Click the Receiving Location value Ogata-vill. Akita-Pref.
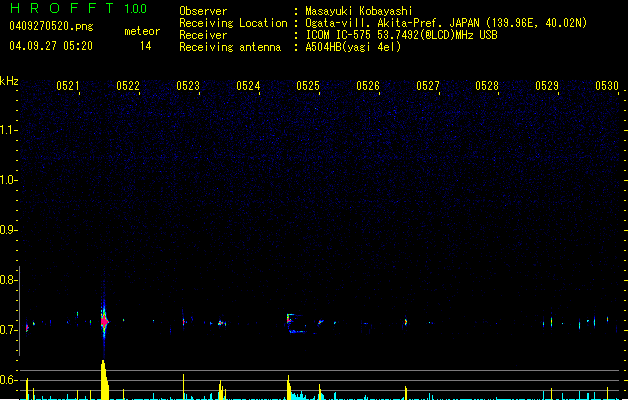Image resolution: width=629 pixels, height=400 pixels. (375, 23)
